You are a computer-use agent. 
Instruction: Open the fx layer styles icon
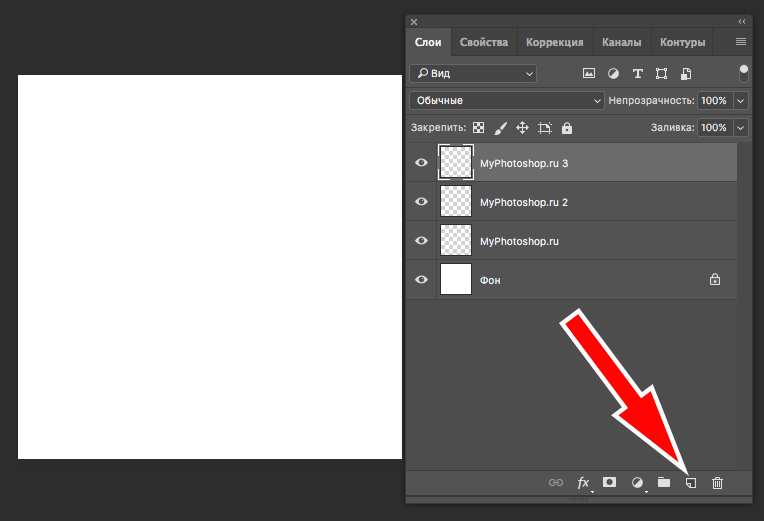(x=584, y=483)
